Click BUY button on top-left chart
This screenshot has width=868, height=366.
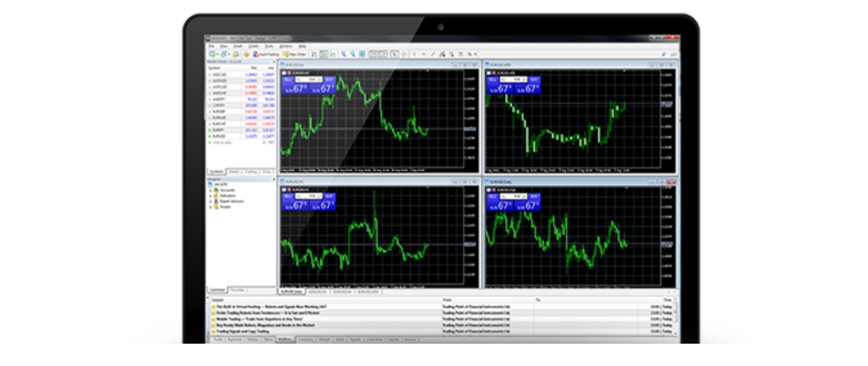coord(329,79)
